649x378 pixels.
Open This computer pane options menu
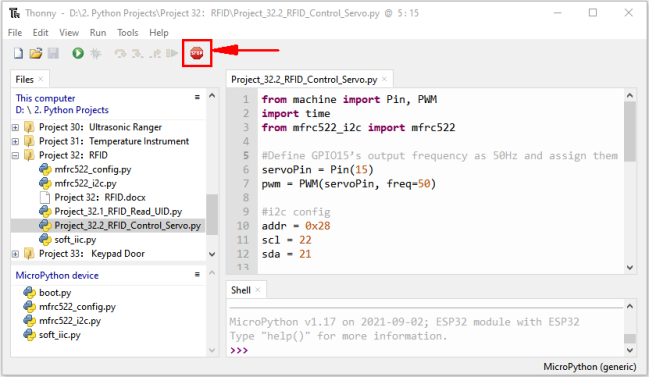point(197,97)
